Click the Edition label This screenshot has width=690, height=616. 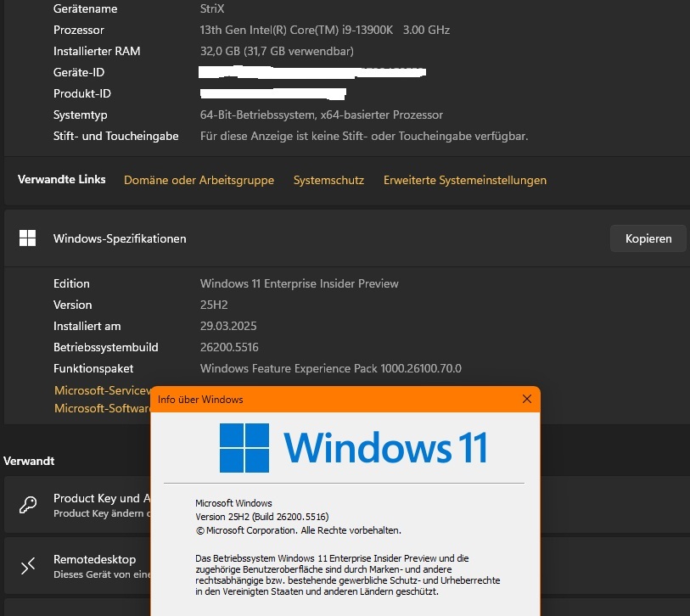coord(71,283)
